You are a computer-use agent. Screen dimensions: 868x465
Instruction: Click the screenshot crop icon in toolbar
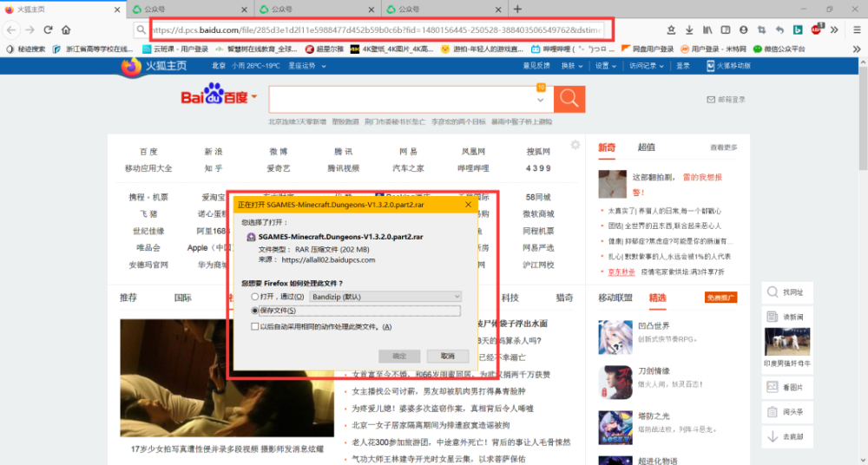[x=762, y=29]
